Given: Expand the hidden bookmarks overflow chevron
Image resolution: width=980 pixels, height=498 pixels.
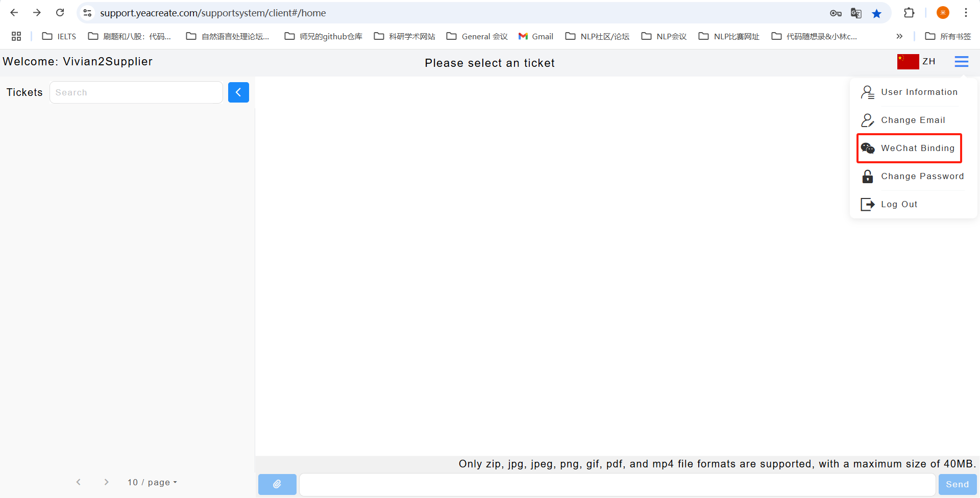Looking at the screenshot, I should [x=899, y=36].
